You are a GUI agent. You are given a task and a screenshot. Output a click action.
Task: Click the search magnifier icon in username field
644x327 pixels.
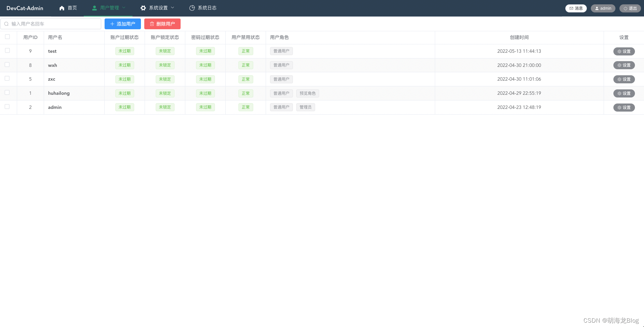pyautogui.click(x=6, y=24)
